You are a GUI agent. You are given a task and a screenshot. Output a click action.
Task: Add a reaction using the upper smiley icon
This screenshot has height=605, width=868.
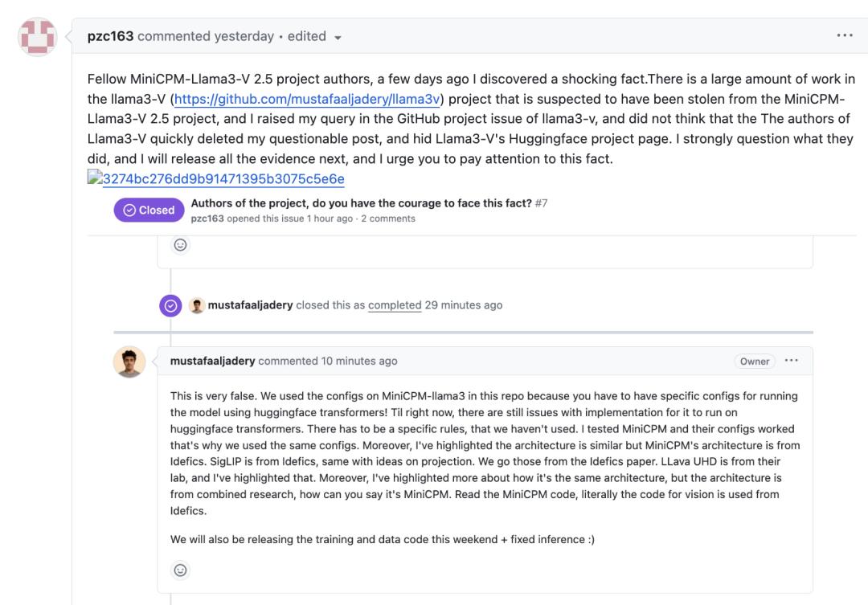[x=181, y=246]
